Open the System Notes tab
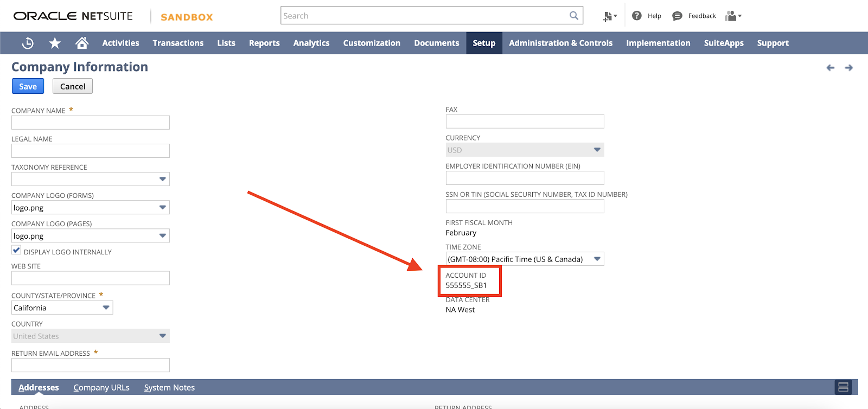Image resolution: width=868 pixels, height=409 pixels. 169,387
